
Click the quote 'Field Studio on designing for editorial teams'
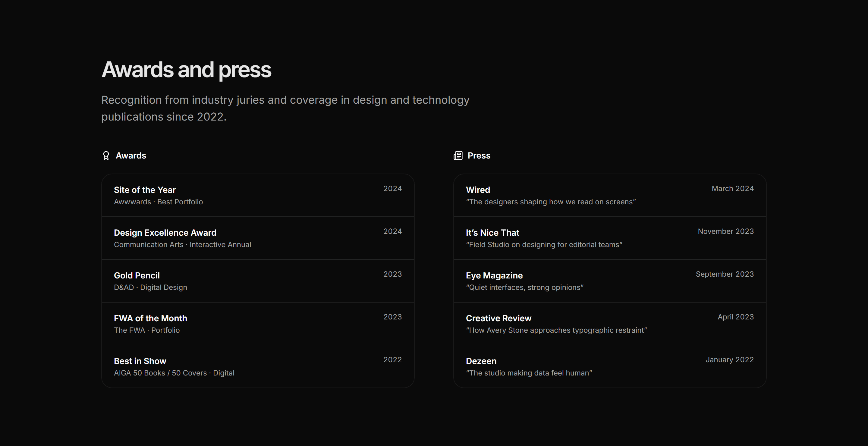pyautogui.click(x=544, y=245)
